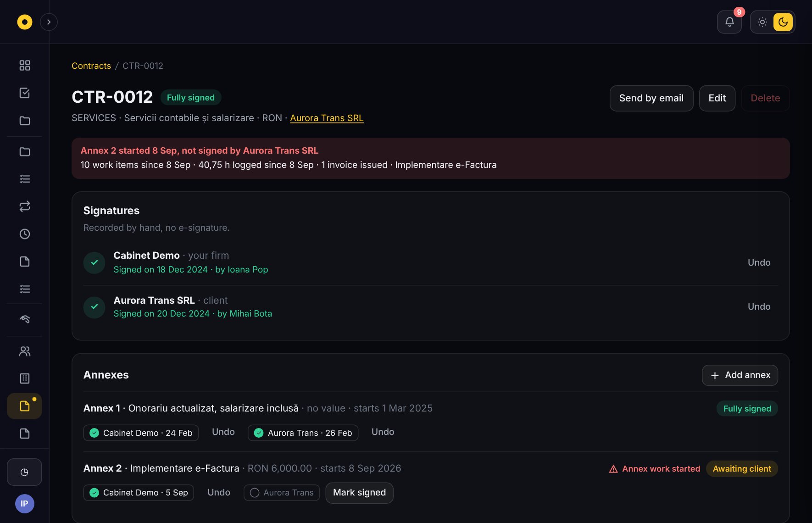Select dark theme moon icon

pyautogui.click(x=783, y=22)
